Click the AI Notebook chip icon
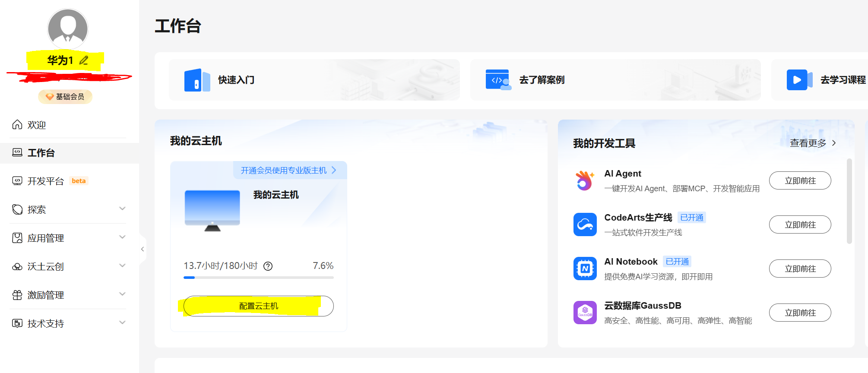The height and width of the screenshot is (373, 868). [x=585, y=269]
